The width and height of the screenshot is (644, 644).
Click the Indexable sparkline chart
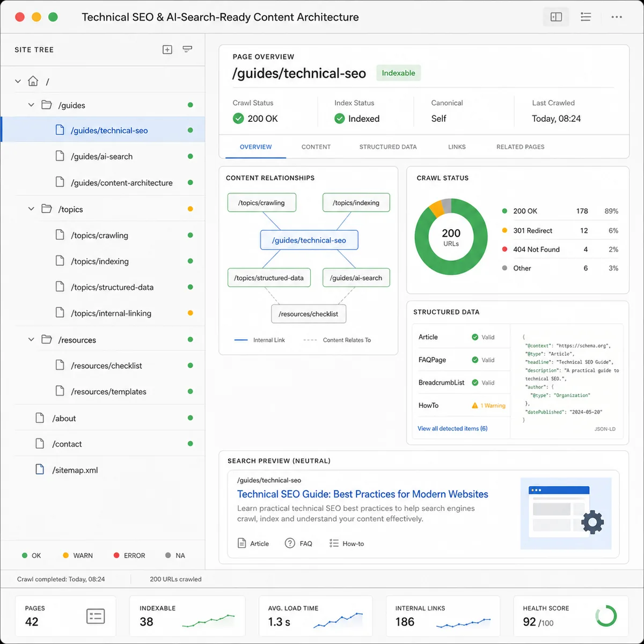(208, 621)
